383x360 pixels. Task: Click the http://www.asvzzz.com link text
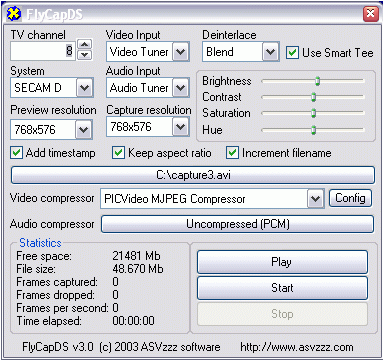(x=297, y=347)
